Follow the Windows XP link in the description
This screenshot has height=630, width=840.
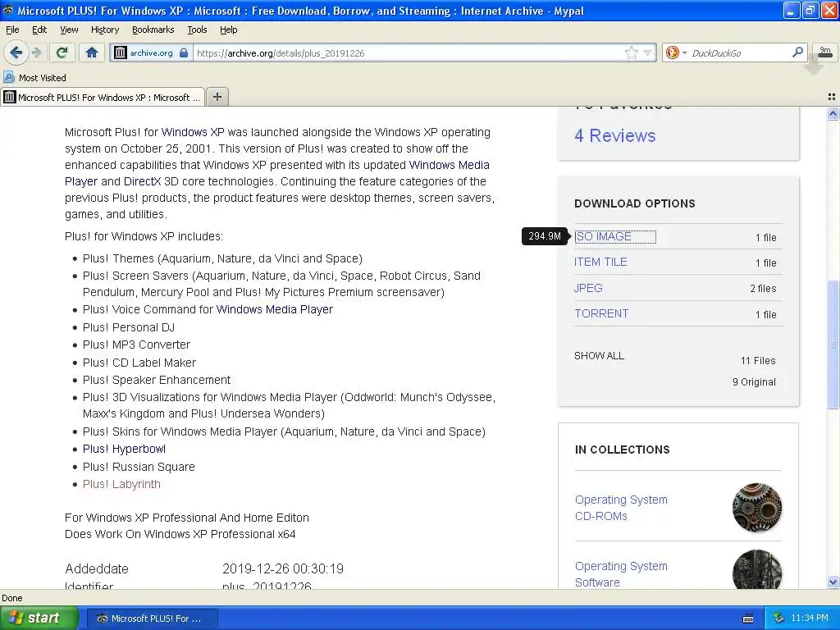click(x=193, y=132)
